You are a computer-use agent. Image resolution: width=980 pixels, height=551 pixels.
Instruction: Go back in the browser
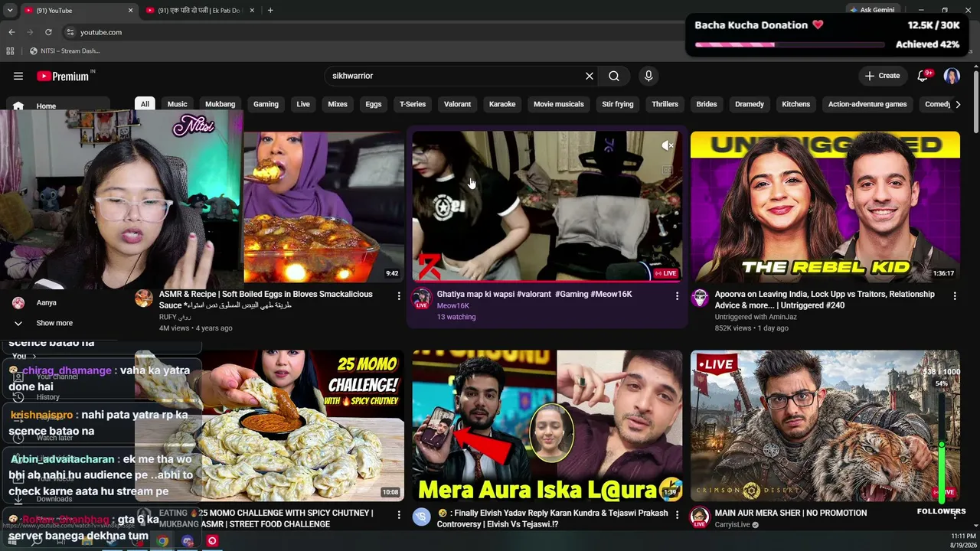coord(11,32)
